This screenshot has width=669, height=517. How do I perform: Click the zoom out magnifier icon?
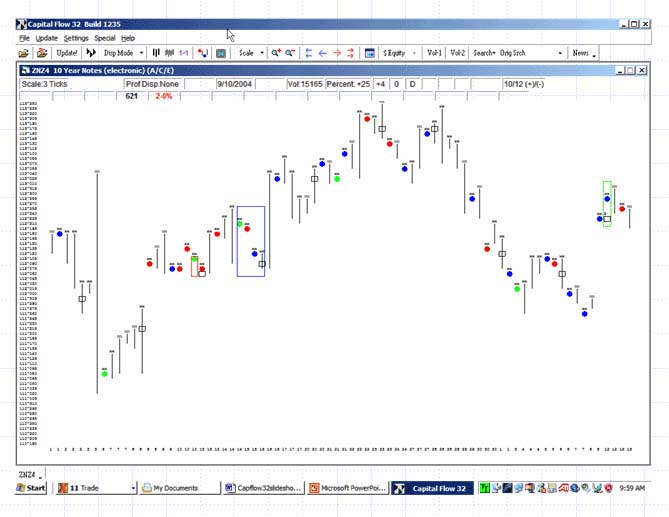click(x=290, y=52)
